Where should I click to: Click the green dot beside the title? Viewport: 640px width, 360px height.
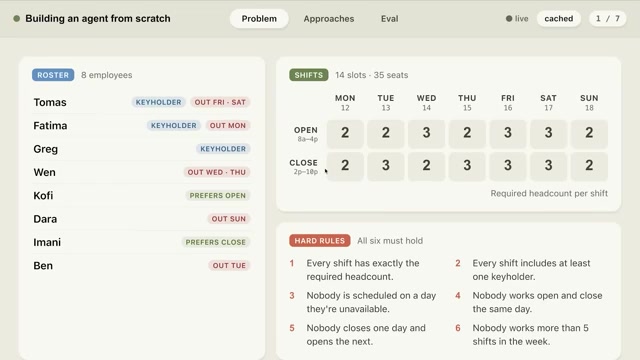17,19
